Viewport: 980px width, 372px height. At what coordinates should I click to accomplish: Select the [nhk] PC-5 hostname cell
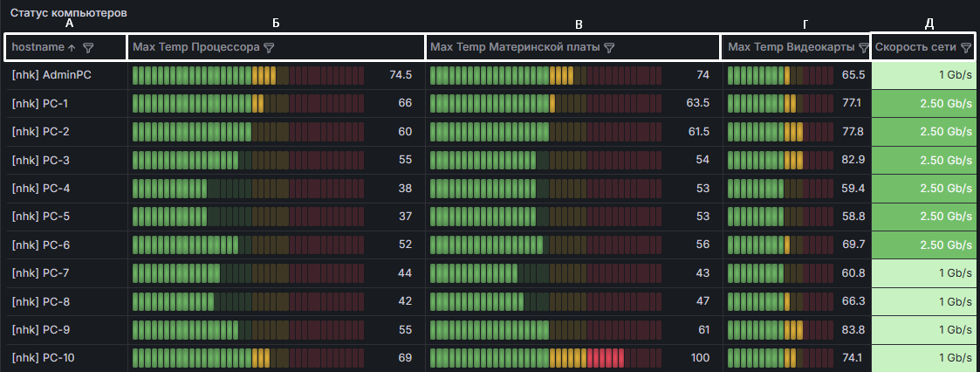click(x=65, y=217)
